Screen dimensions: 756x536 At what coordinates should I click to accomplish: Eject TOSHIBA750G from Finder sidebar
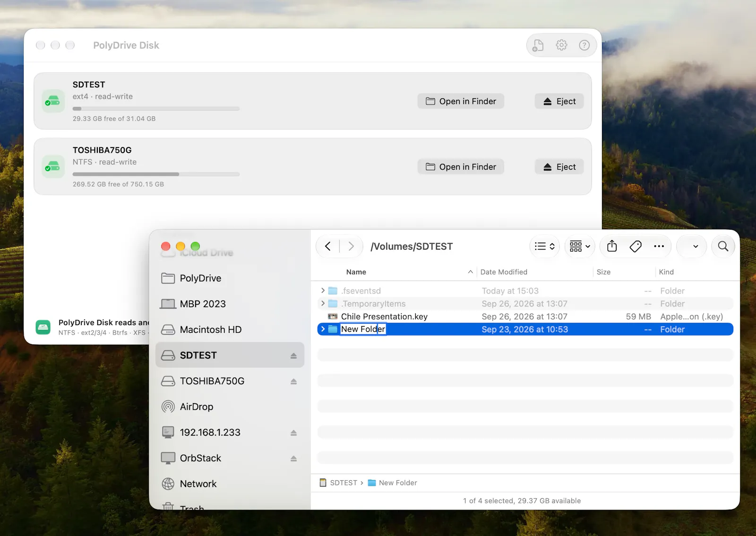[x=293, y=381]
